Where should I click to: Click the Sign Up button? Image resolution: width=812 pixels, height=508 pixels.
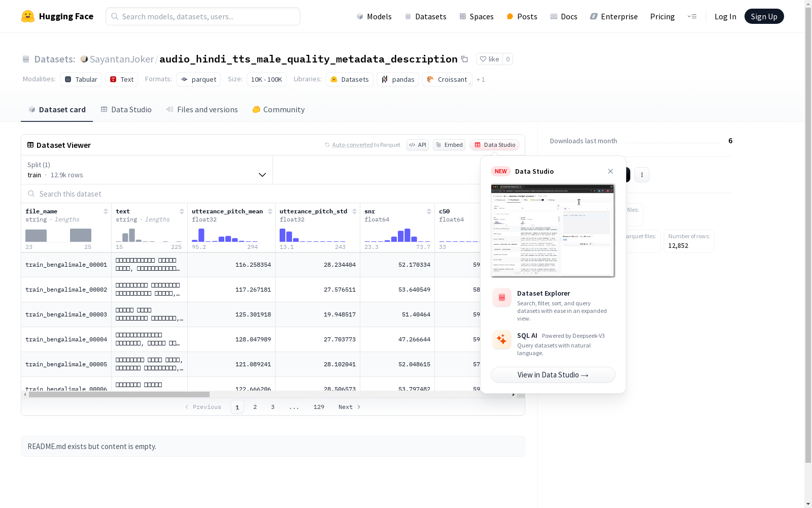point(764,16)
